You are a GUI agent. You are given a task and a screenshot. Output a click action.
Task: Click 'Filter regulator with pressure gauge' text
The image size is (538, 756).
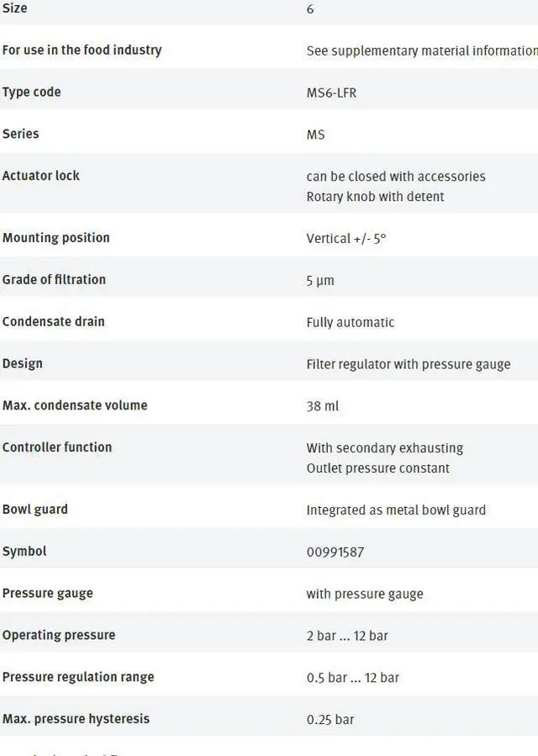click(x=409, y=364)
